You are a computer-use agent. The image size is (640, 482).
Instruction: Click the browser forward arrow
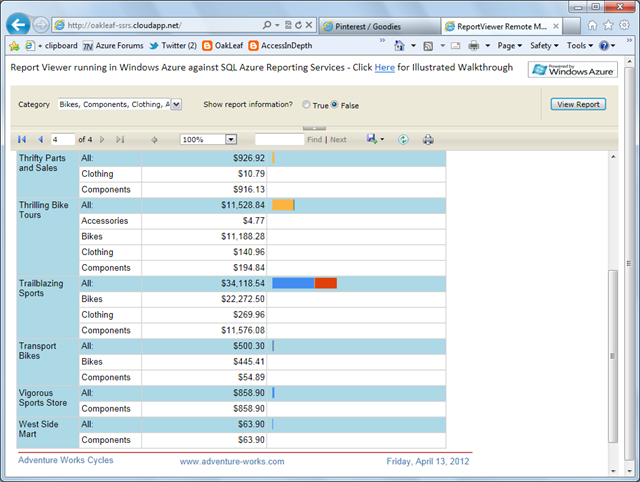pos(41,25)
